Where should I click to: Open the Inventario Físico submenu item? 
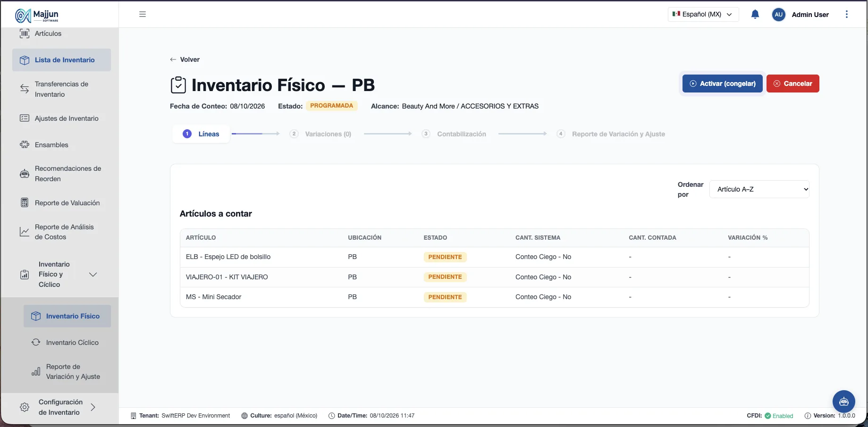click(67, 316)
